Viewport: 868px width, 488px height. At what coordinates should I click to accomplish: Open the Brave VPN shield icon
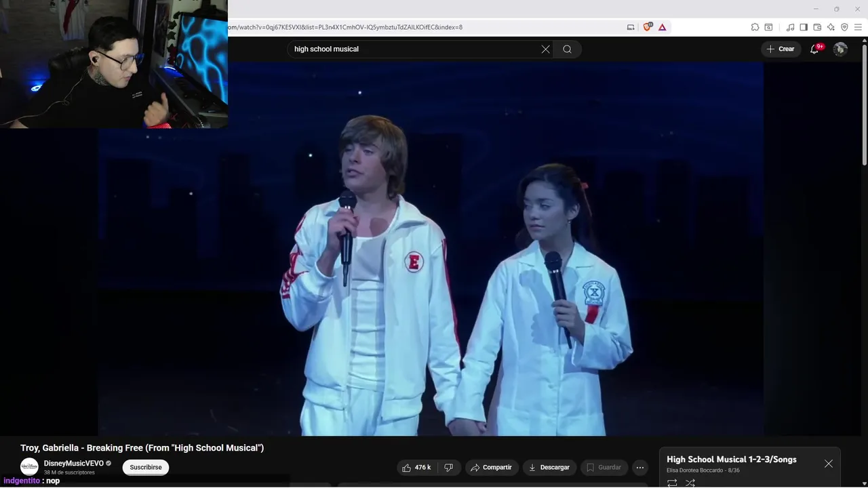click(x=844, y=27)
